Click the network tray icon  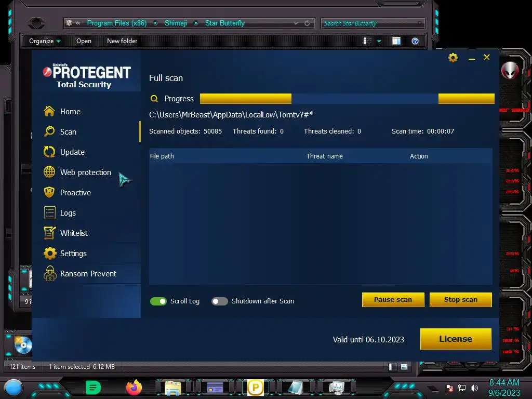point(461,388)
